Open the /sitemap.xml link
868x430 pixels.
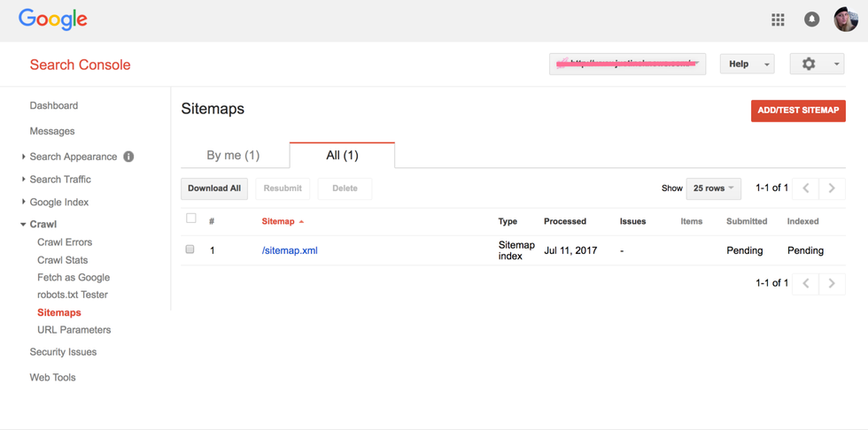(290, 250)
